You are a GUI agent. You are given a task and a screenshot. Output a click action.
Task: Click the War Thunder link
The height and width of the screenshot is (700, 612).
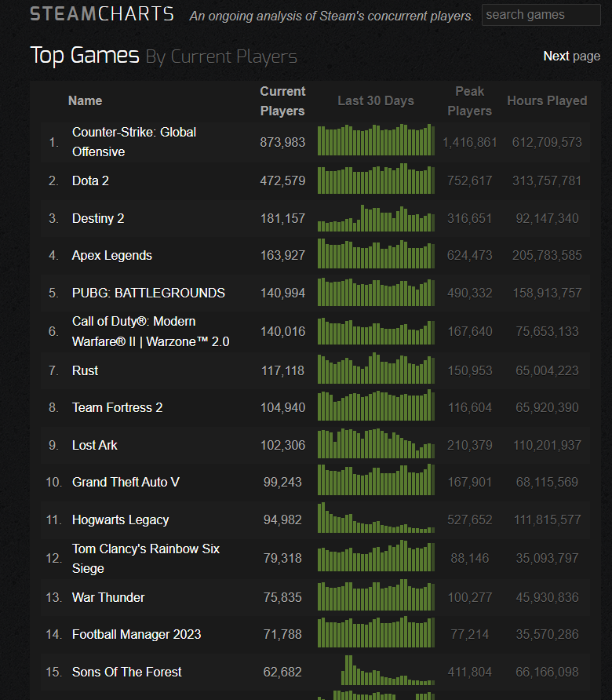[108, 597]
